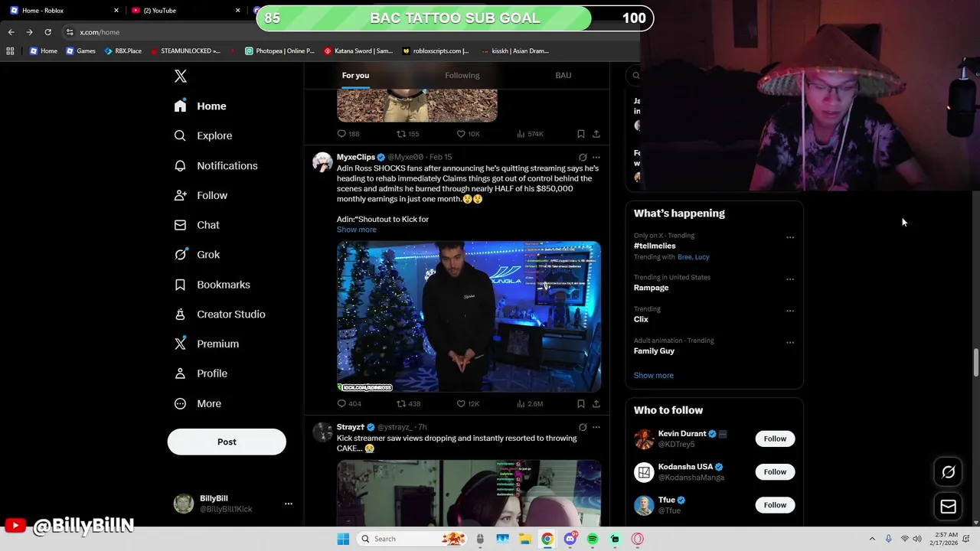This screenshot has width=980, height=551.
Task: Select the Home - Roblox browser tab
Action: (63, 10)
